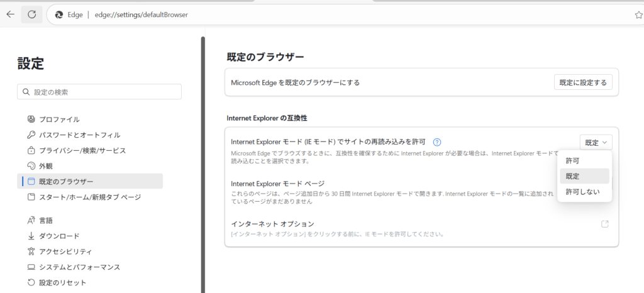The image size is (644, 293).
Task: Open ダウンロード settings page
Action: point(59,236)
